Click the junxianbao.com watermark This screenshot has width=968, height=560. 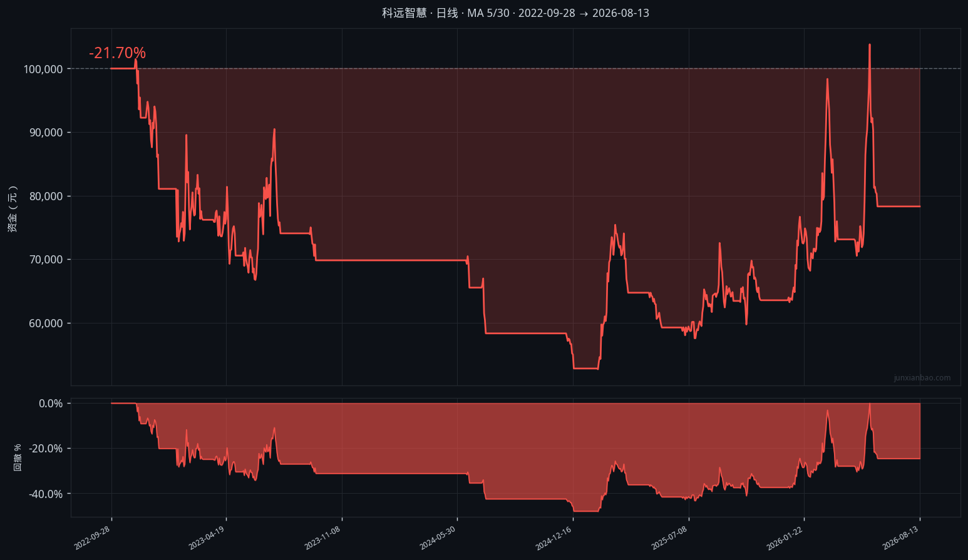[x=922, y=378]
